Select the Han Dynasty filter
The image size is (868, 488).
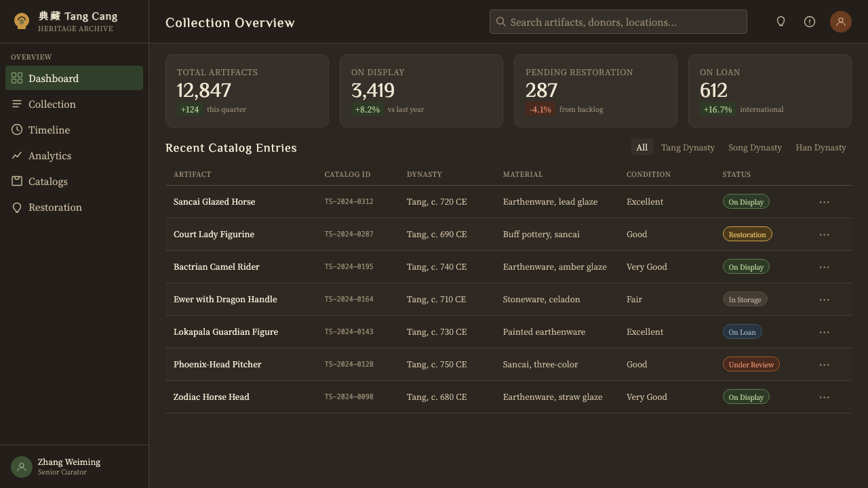821,147
